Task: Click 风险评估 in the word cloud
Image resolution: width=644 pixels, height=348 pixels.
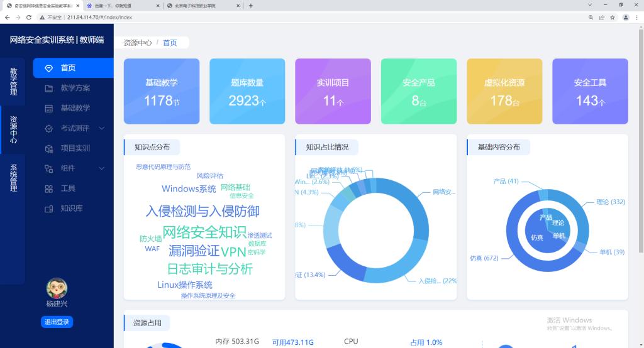Action: coord(210,176)
